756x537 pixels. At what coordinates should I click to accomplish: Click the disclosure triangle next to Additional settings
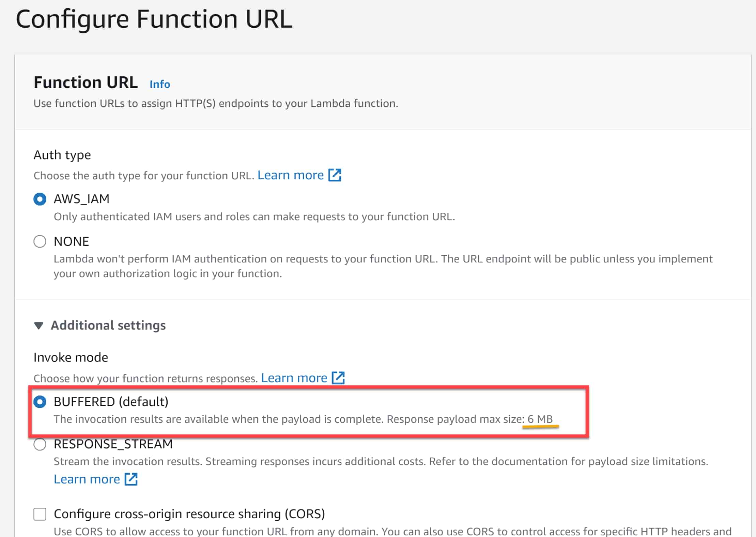[40, 325]
